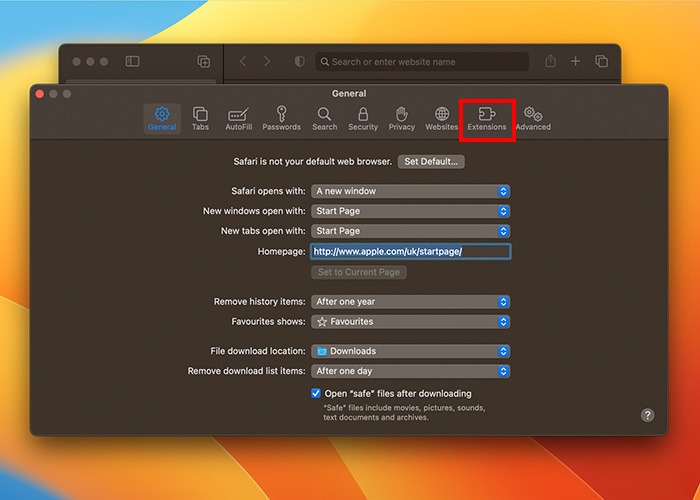The width and height of the screenshot is (700, 500).
Task: Expand the 'Safari opens with' dropdown
Action: tap(411, 192)
